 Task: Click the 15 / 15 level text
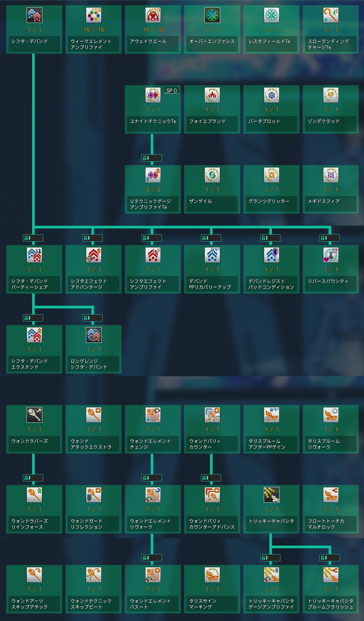pyautogui.click(x=94, y=30)
